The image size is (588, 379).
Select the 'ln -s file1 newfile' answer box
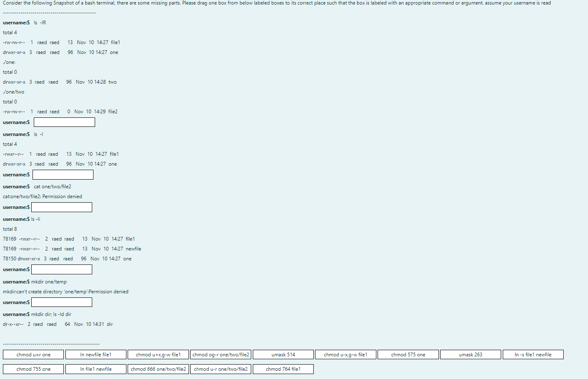pyautogui.click(x=533, y=354)
